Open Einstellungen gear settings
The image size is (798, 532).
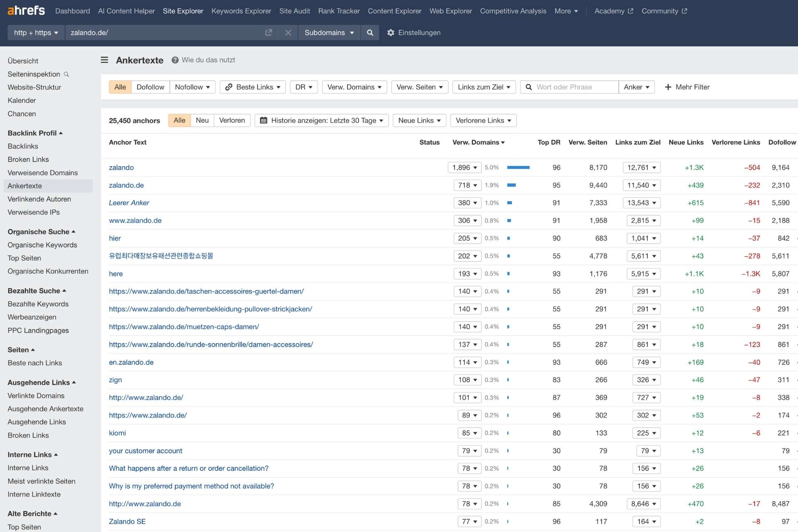[414, 32]
